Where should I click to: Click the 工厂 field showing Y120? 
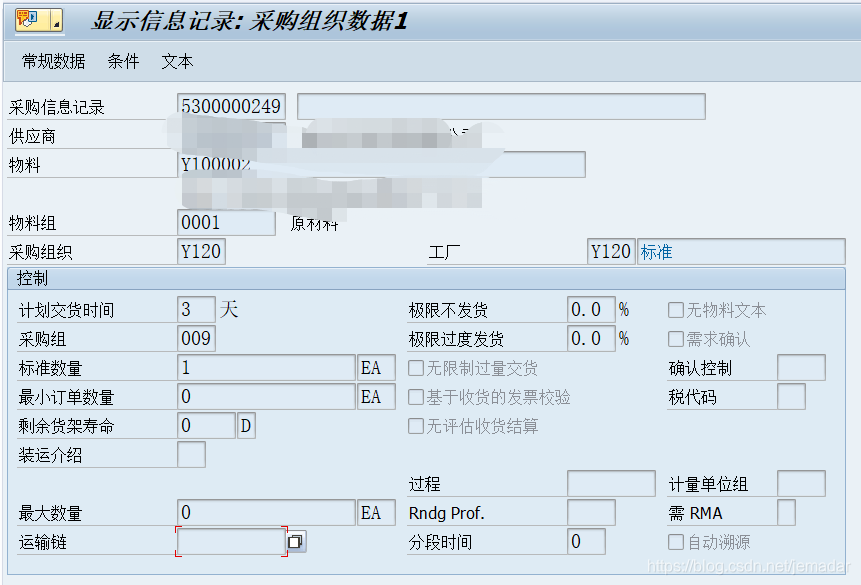click(611, 252)
